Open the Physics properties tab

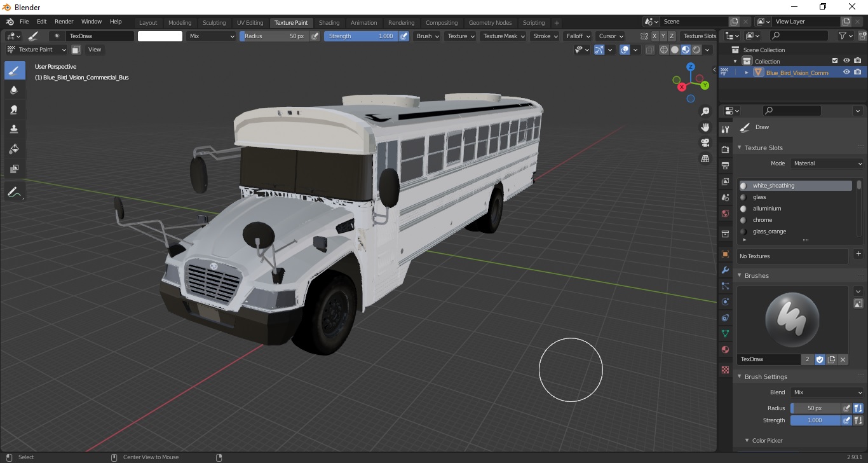click(x=725, y=302)
